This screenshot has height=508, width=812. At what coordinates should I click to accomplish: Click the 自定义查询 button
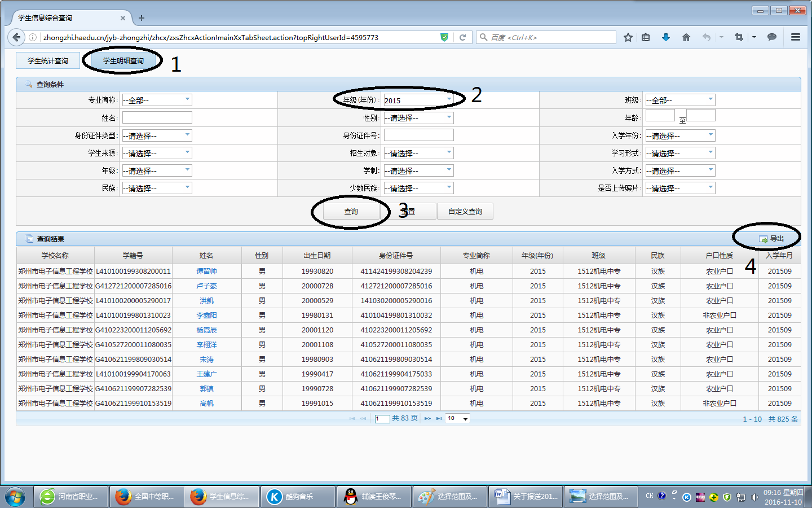coord(465,211)
